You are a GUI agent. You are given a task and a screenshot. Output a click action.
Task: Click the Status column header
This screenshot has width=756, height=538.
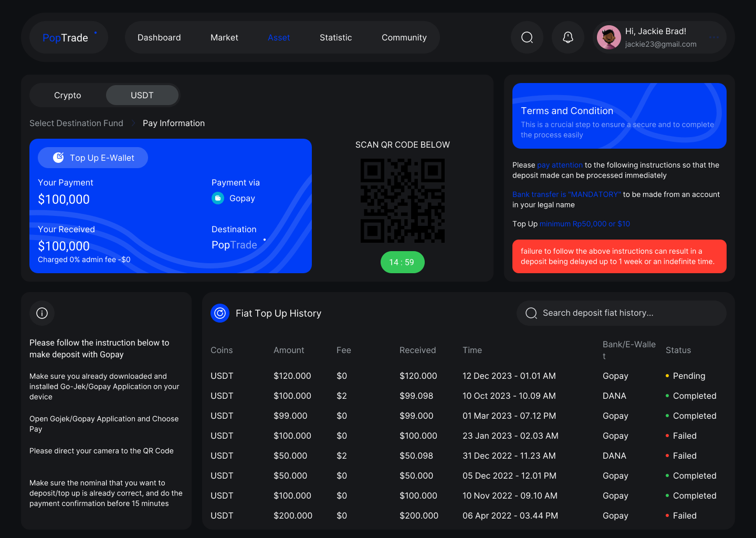(678, 350)
